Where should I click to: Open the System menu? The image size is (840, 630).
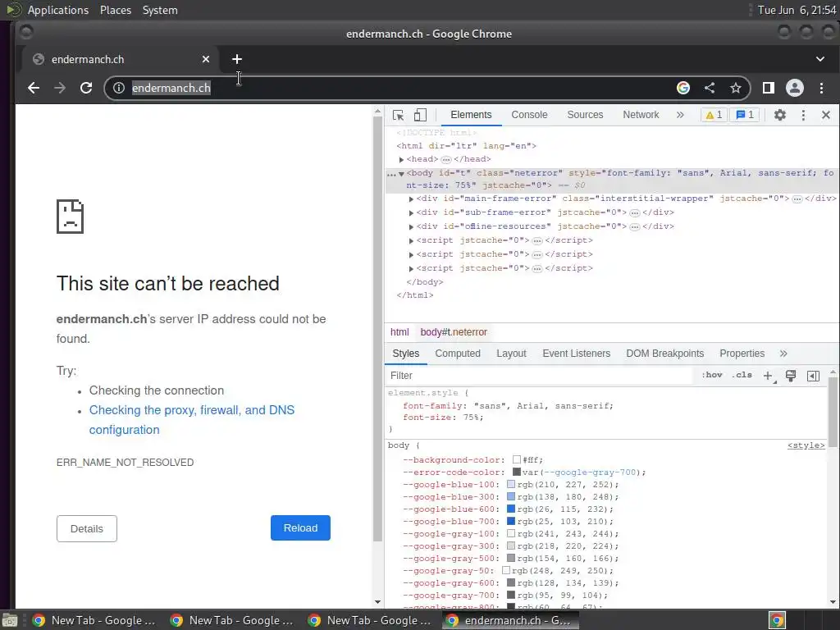pyautogui.click(x=160, y=10)
